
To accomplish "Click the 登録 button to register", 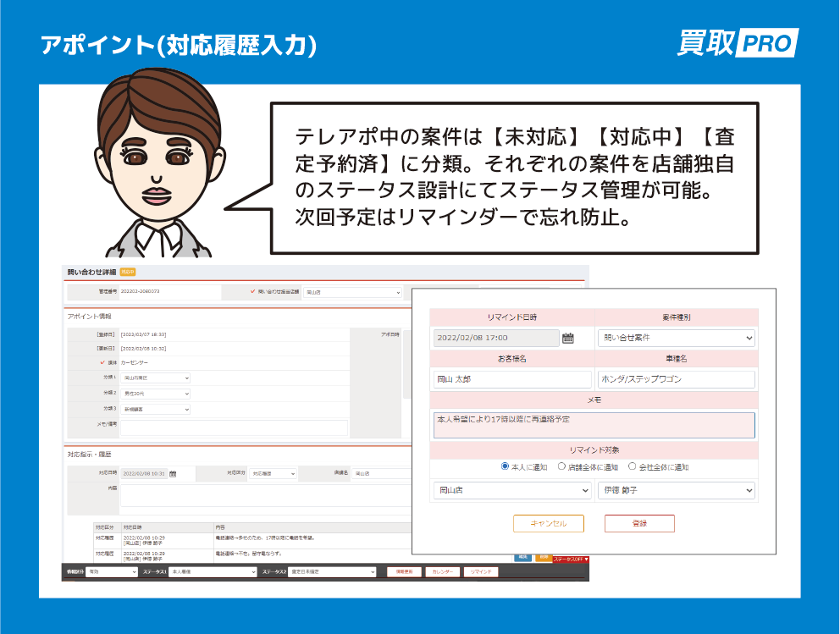I will tap(638, 523).
